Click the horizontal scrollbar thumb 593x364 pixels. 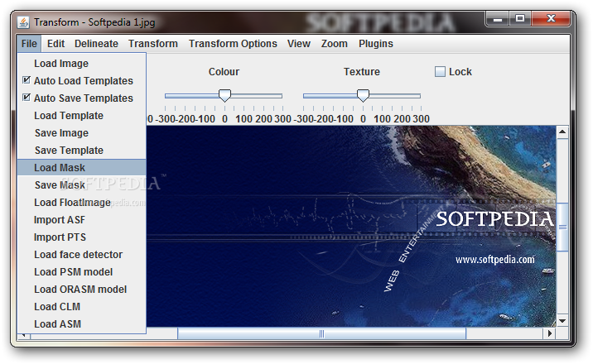coord(322,333)
